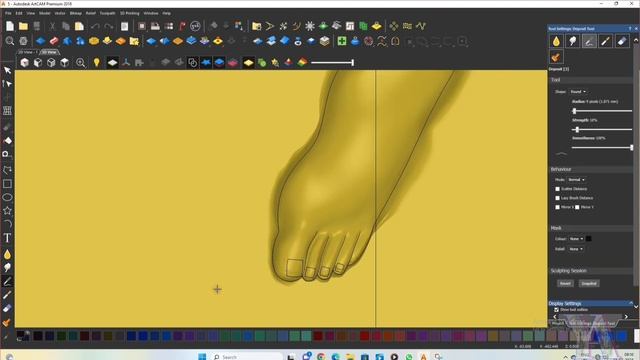Click the Cut scissors icon

52,26
